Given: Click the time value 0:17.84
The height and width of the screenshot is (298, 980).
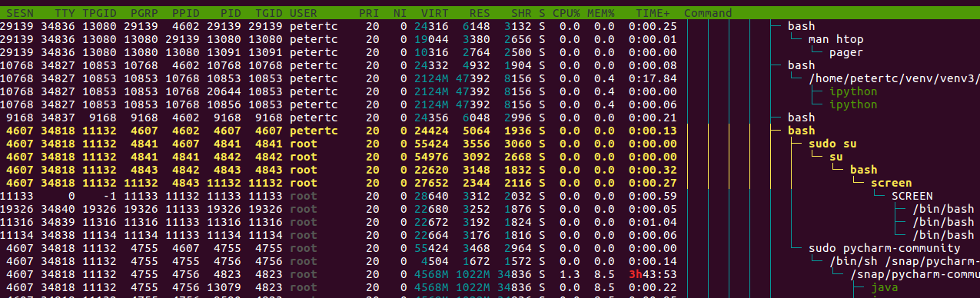Looking at the screenshot, I should 653,78.
